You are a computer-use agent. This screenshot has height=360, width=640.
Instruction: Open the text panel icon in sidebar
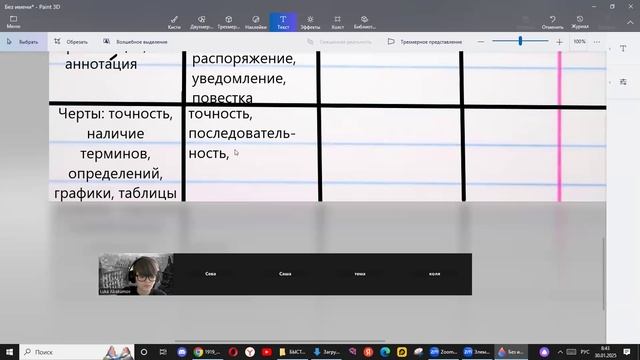(x=623, y=48)
